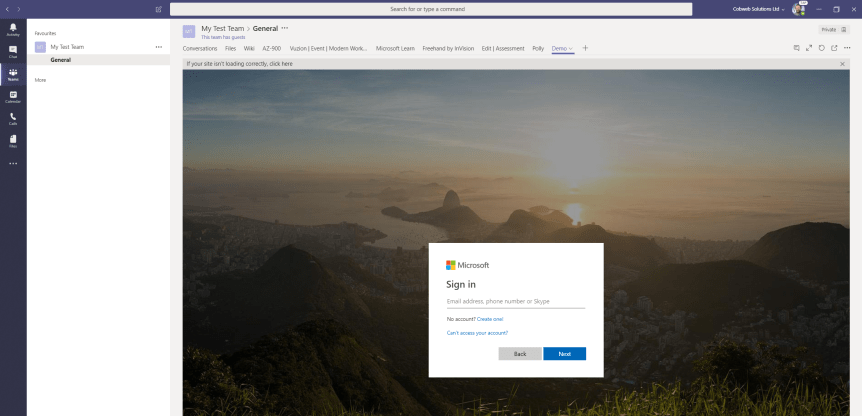Add a new tab with plus icon
Viewport: 862px width, 416px height.
tap(585, 48)
